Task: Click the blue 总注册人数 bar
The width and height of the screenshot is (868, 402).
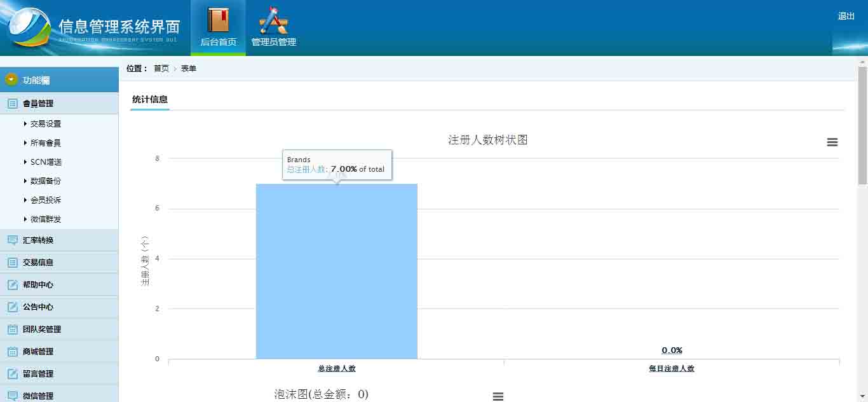Action: tap(336, 274)
